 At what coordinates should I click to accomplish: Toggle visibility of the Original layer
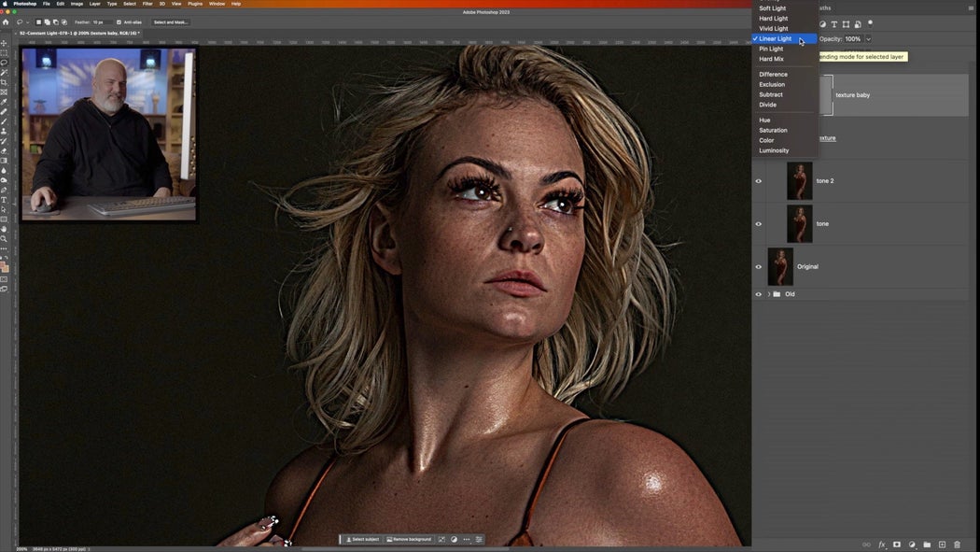758,266
